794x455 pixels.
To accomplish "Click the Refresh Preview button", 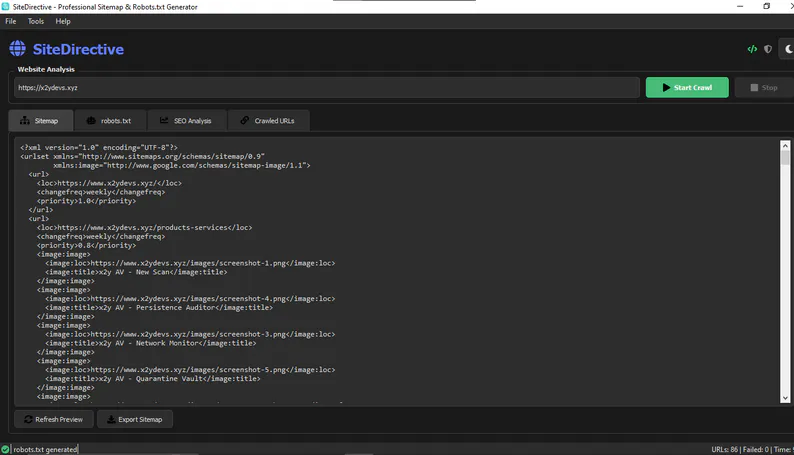I will click(x=54, y=419).
